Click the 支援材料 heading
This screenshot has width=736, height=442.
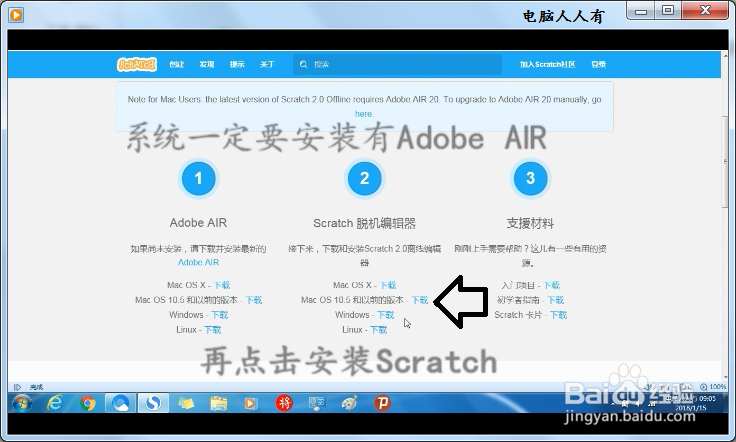coord(530,223)
